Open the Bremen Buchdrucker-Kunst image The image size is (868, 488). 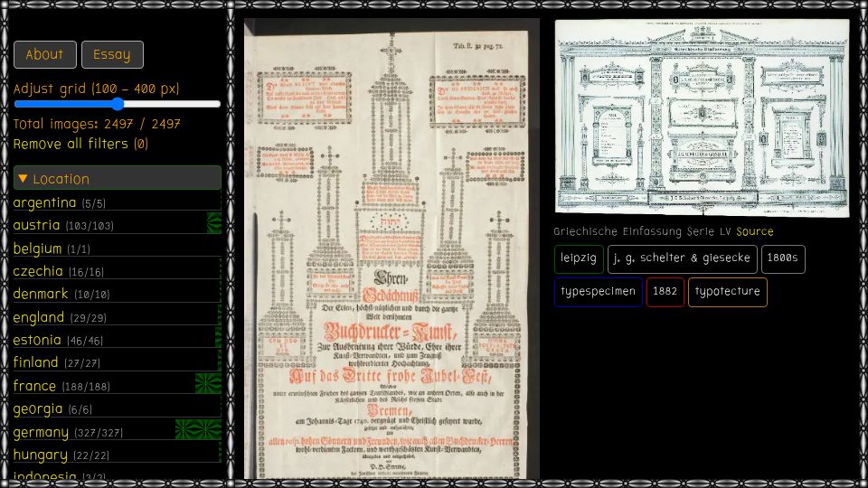[392, 249]
